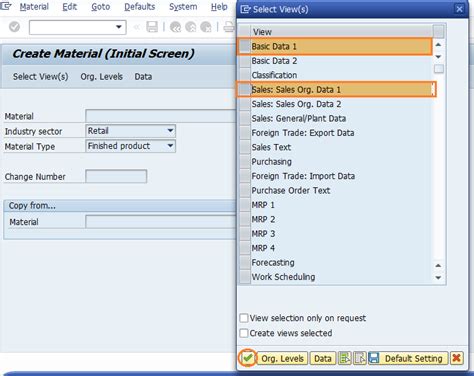Click the bottom scroll down arrow
The width and height of the screenshot is (474, 376).
click(x=438, y=277)
